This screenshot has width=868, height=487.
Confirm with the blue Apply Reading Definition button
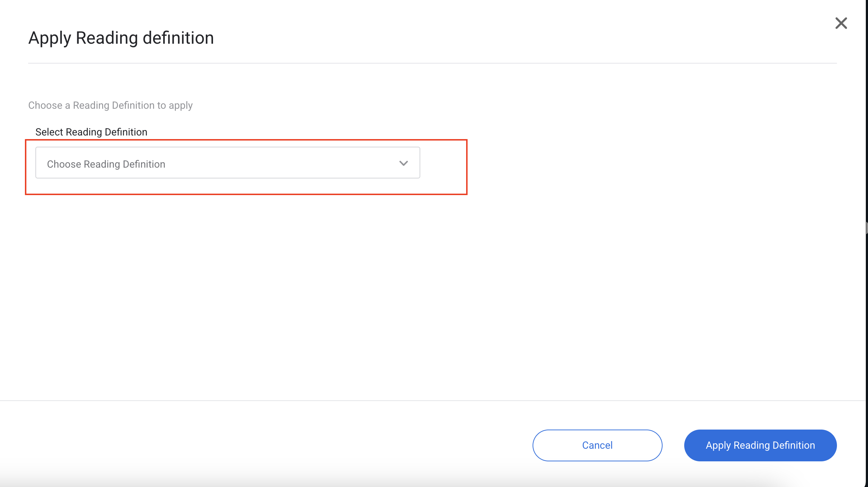(760, 445)
